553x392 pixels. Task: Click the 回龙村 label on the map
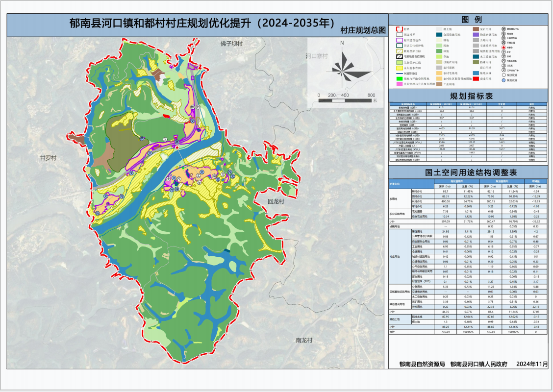point(276,201)
